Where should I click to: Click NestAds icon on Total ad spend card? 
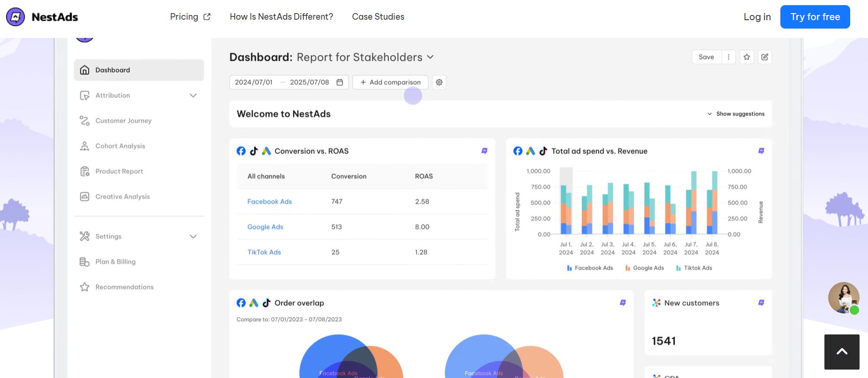[761, 151]
